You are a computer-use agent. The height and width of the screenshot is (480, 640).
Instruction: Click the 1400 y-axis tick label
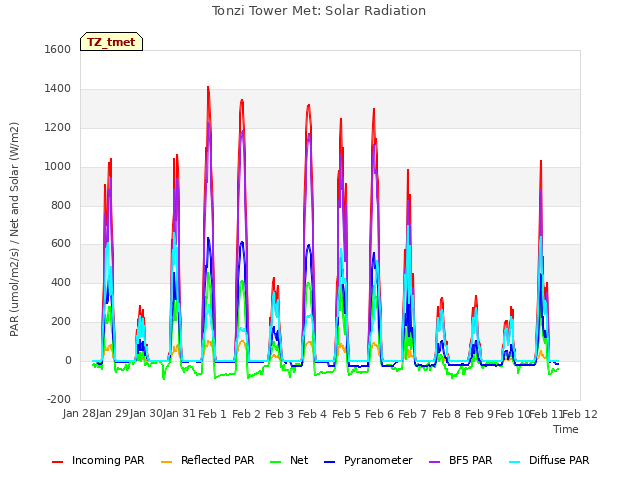pyautogui.click(x=58, y=89)
